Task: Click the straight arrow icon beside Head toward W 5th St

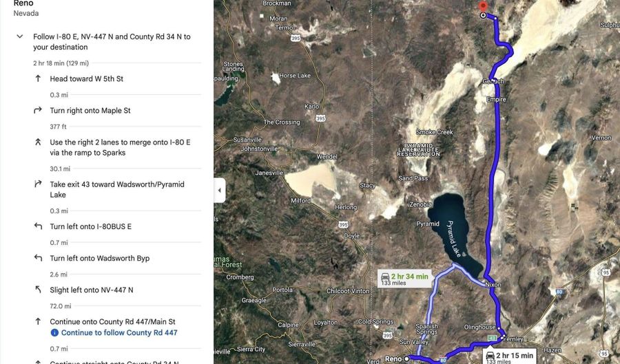Action: coord(38,78)
